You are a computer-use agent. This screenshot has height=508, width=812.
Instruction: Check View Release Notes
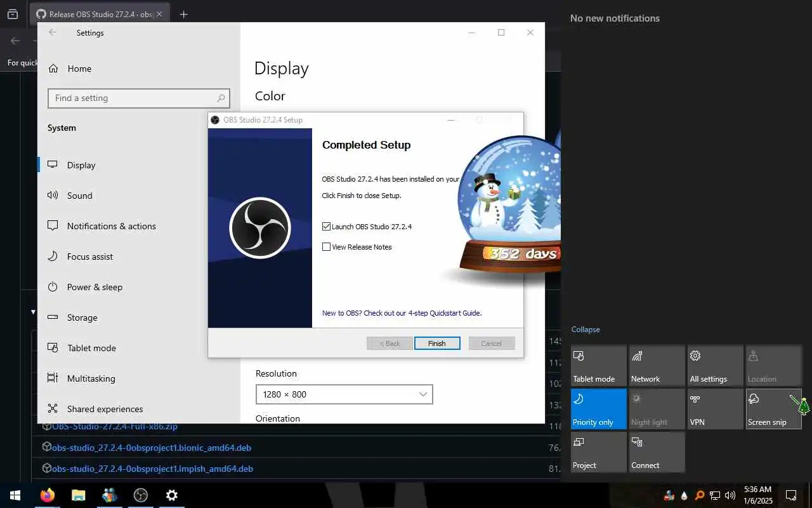(x=326, y=247)
